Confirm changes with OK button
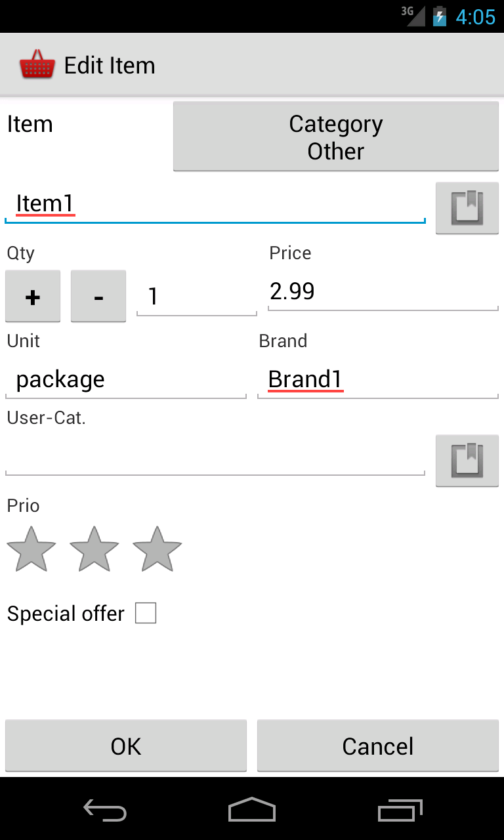This screenshot has height=840, width=504. (126, 746)
